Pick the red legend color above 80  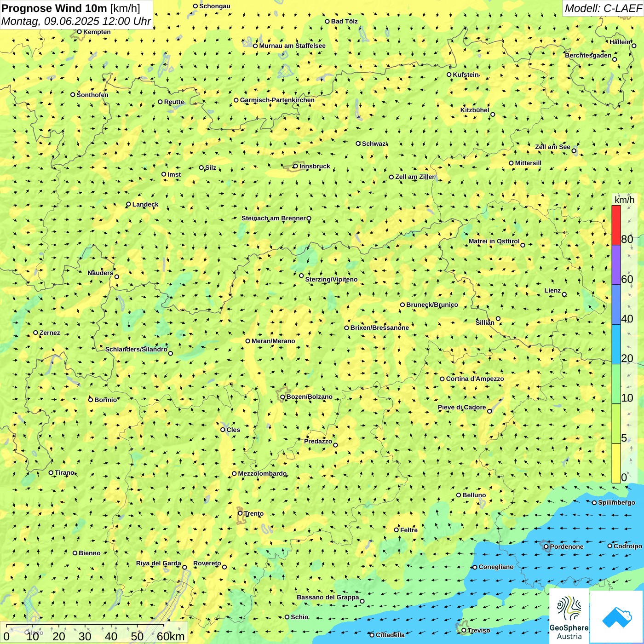coord(616,225)
